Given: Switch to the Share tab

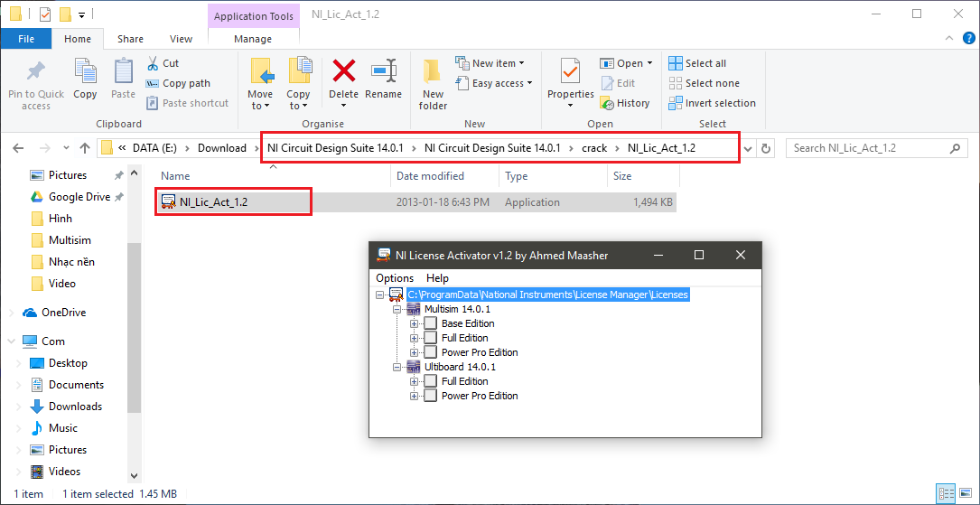Looking at the screenshot, I should tap(131, 39).
